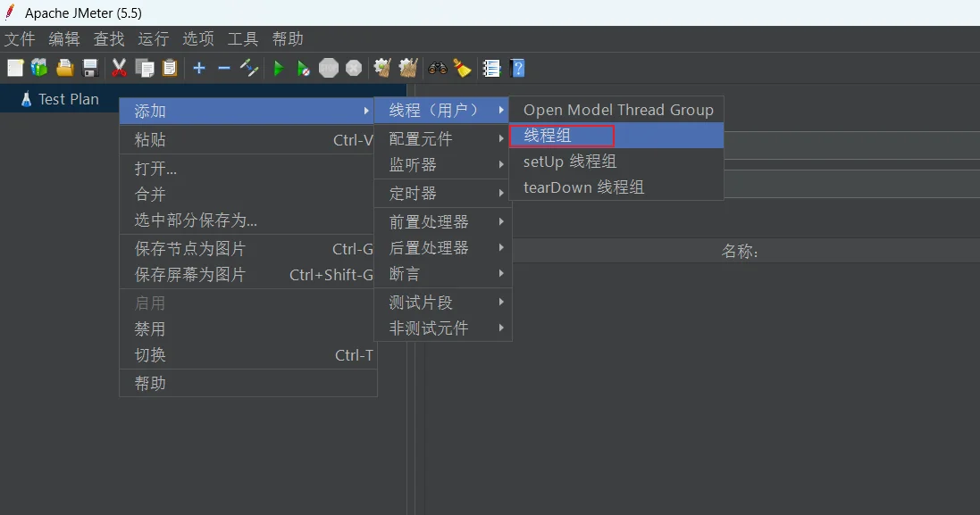Reset search with yellow brush icon
This screenshot has width=980, height=515.
463,68
